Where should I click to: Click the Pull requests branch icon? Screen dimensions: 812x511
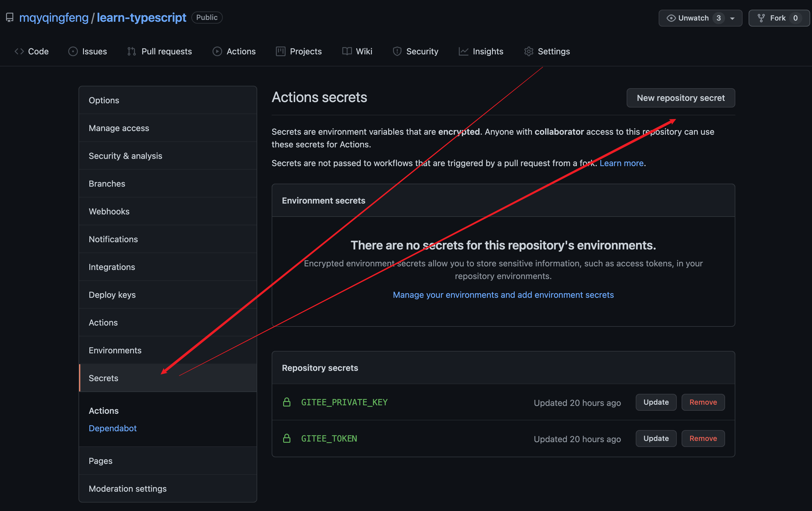tap(132, 51)
